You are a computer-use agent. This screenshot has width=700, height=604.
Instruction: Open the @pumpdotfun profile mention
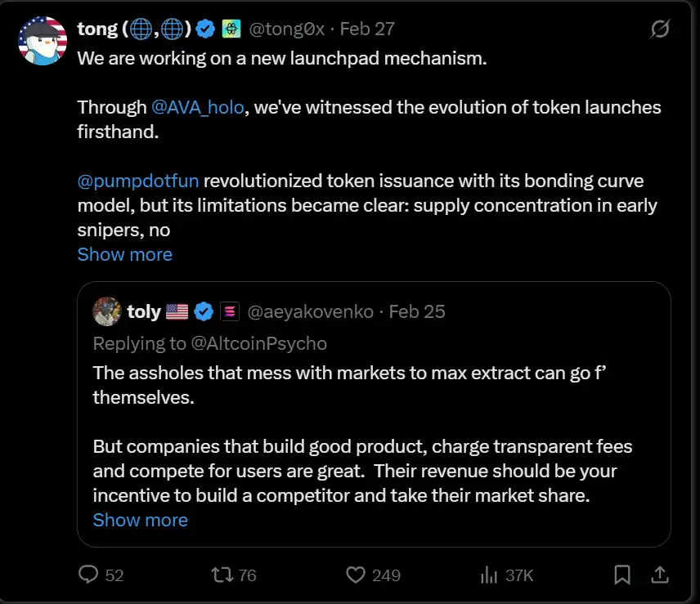[138, 181]
